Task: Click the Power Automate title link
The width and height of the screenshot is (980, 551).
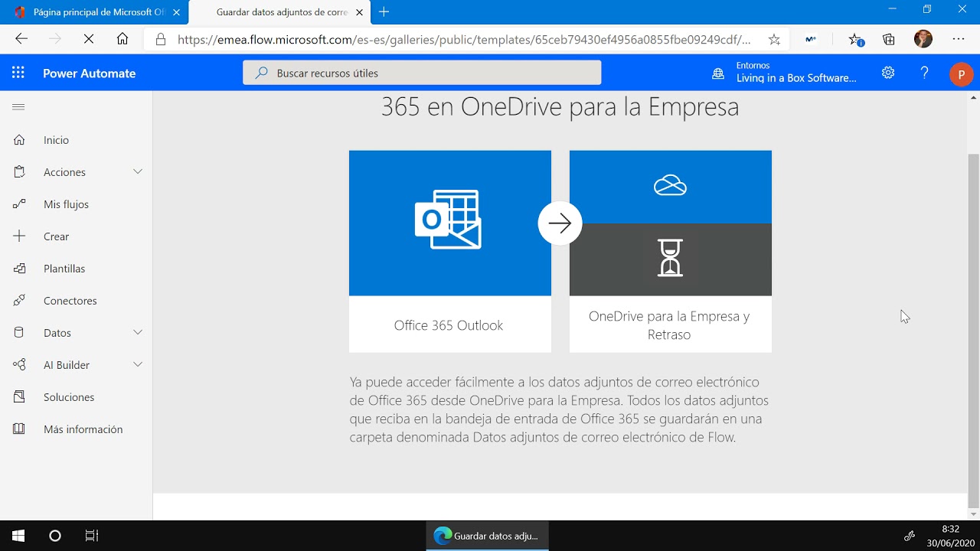Action: pyautogui.click(x=90, y=73)
